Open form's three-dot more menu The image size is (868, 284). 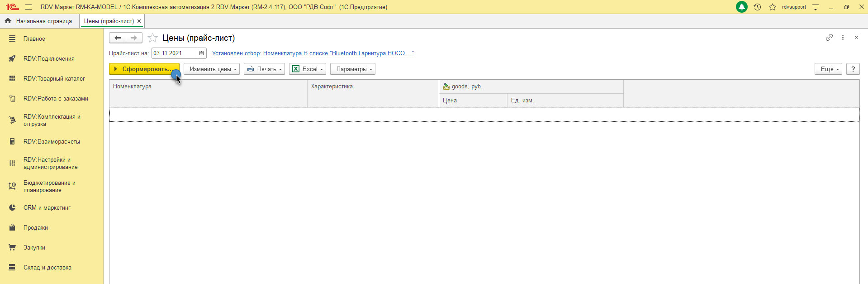pos(843,38)
